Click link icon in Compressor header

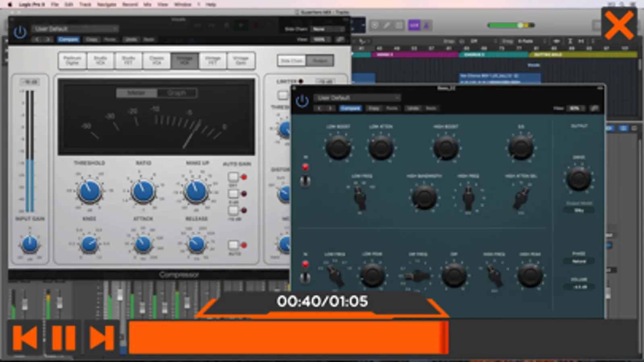(x=340, y=39)
